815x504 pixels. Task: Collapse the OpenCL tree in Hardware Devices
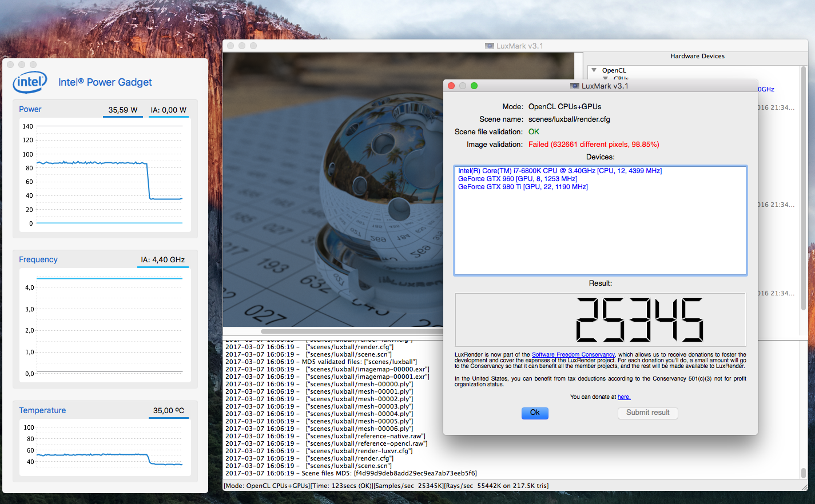[594, 70]
